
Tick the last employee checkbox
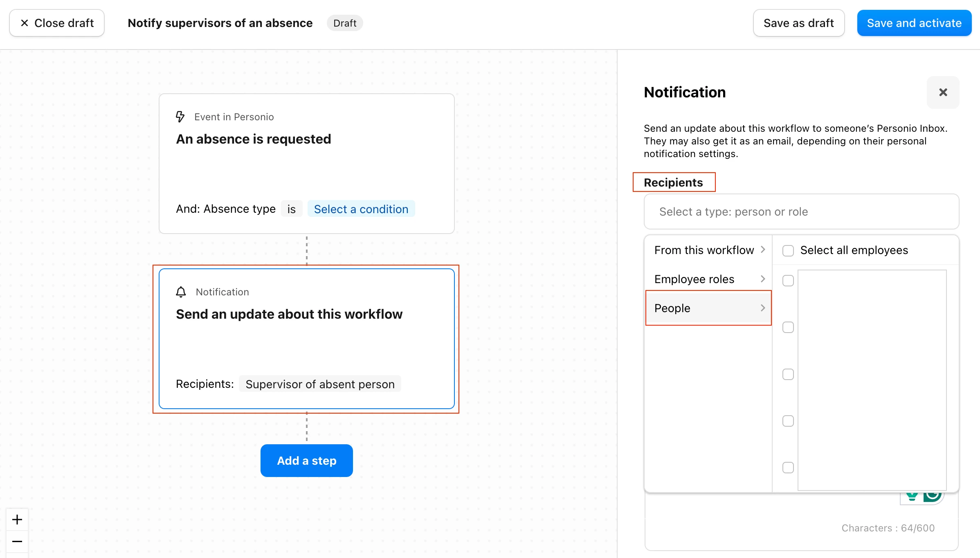pos(788,468)
